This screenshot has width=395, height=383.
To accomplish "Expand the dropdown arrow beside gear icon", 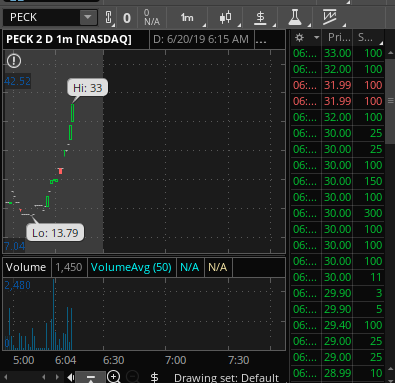I will pos(316,38).
